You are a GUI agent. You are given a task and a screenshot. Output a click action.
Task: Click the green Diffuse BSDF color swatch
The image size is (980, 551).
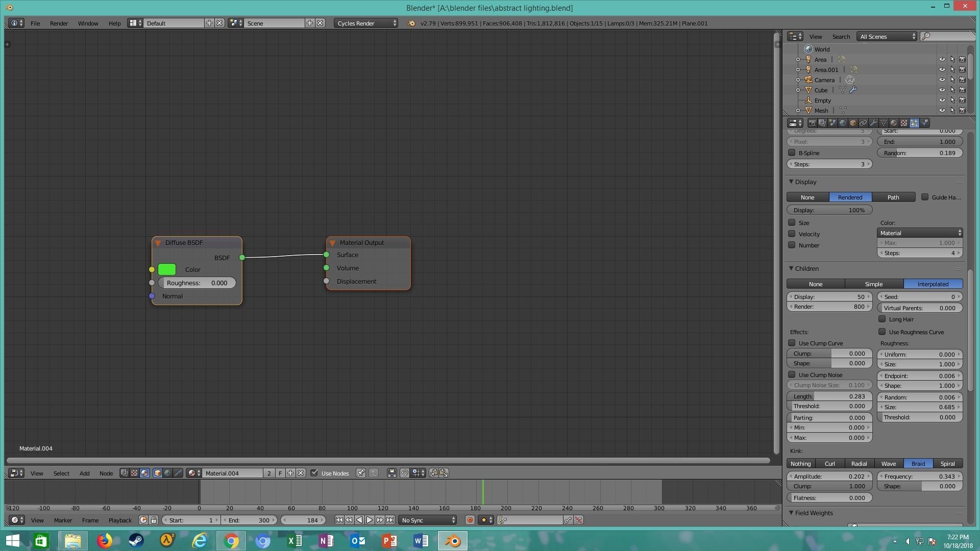point(167,269)
